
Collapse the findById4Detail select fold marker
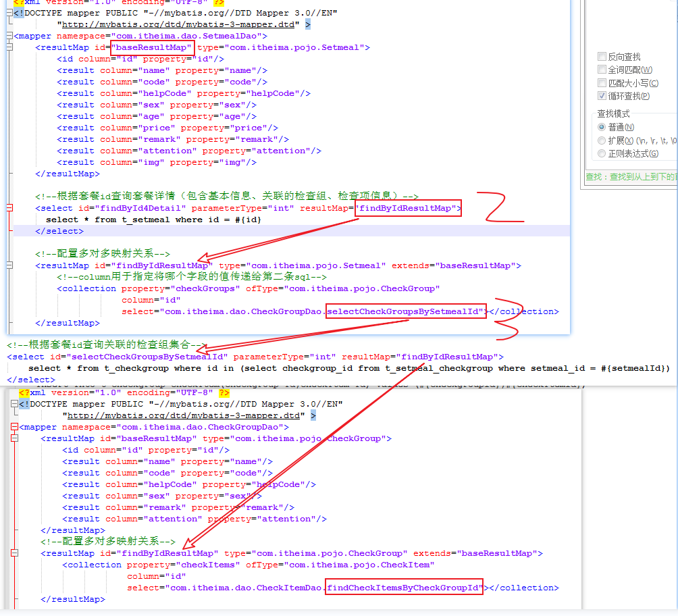click(9, 208)
